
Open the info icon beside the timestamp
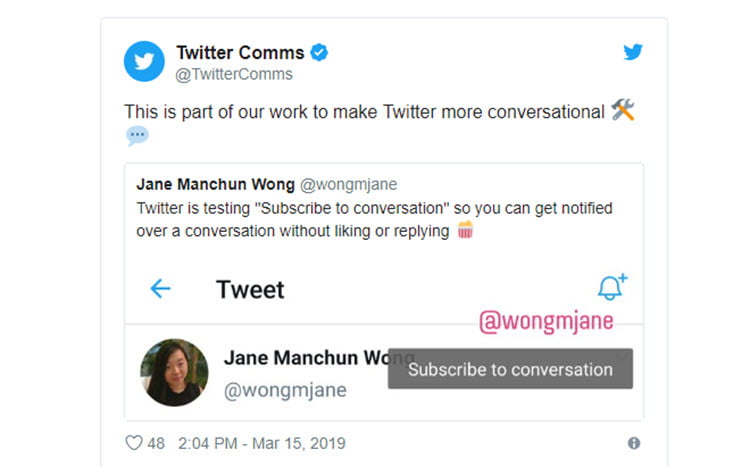pos(634,443)
